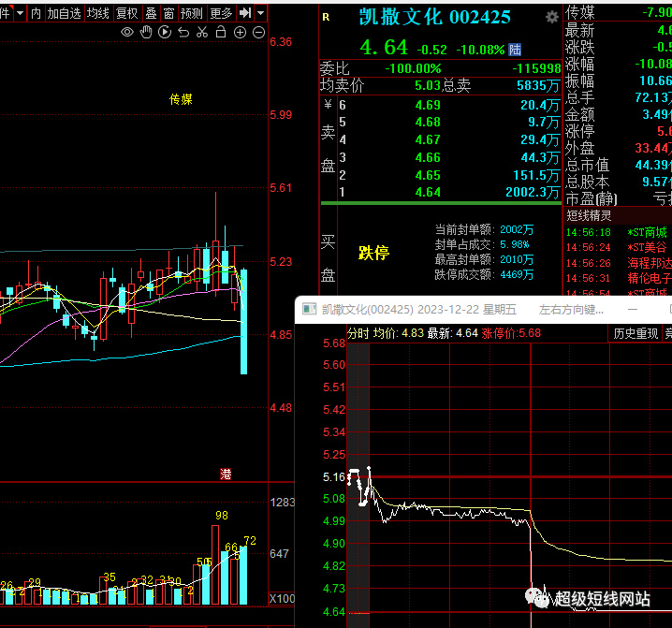
Task: Click sell level 4 price 4.67
Action: (x=428, y=139)
